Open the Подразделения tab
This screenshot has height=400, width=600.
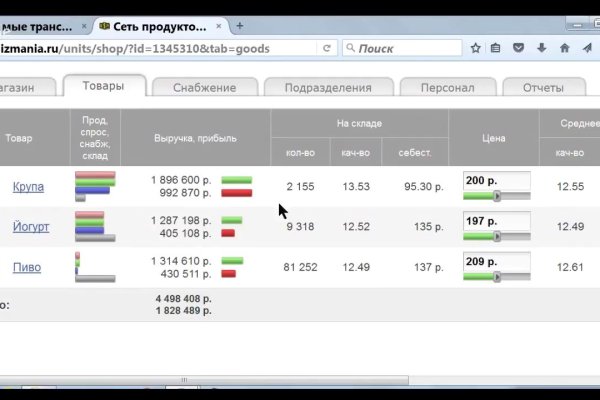point(328,88)
